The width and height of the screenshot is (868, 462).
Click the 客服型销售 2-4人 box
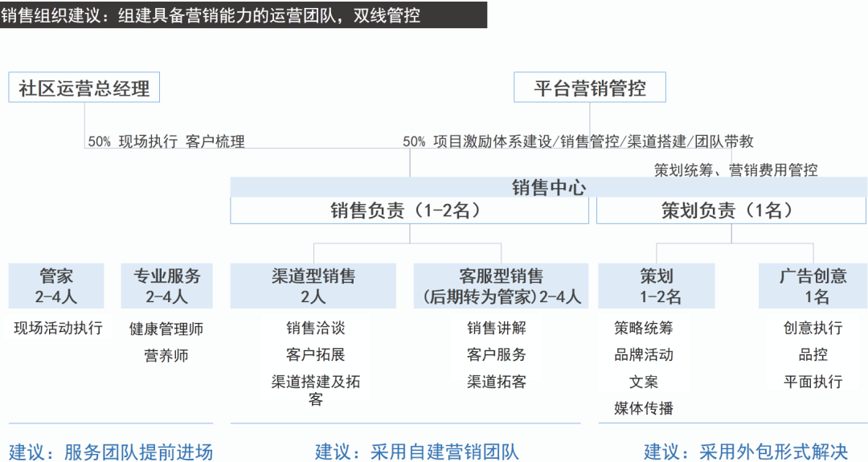pos(501,286)
